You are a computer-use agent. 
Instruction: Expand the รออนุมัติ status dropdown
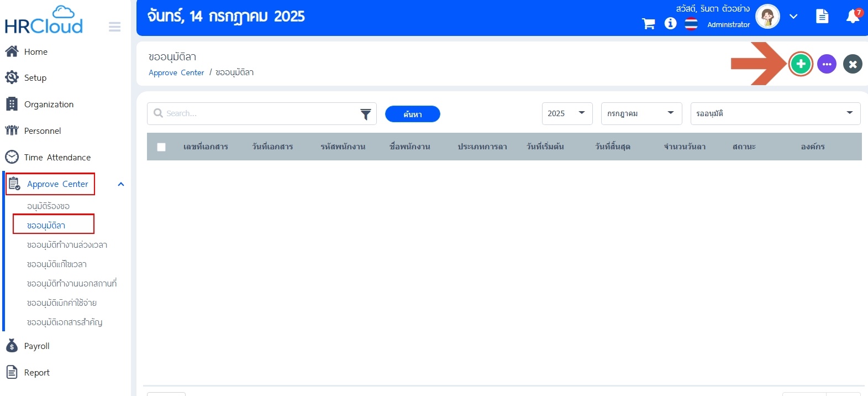775,113
